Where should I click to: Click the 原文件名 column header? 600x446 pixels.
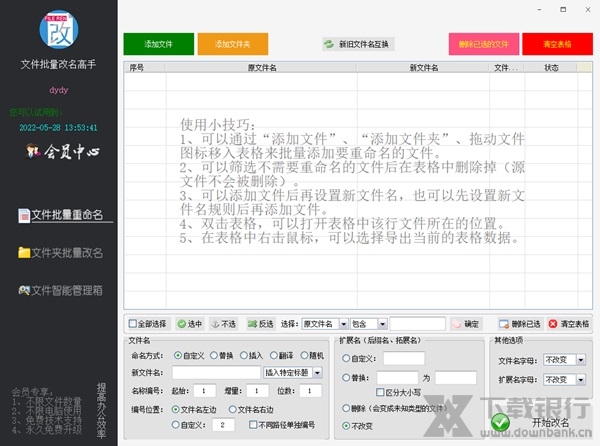pos(261,68)
